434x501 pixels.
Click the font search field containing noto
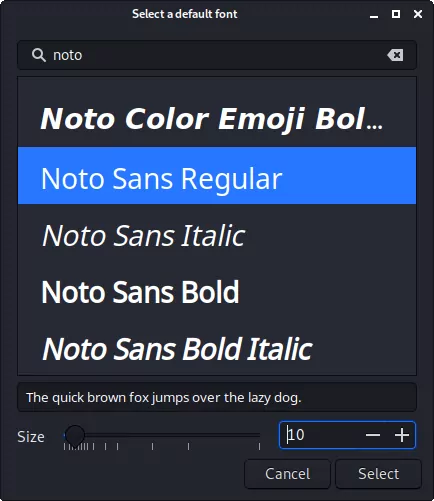click(x=217, y=55)
